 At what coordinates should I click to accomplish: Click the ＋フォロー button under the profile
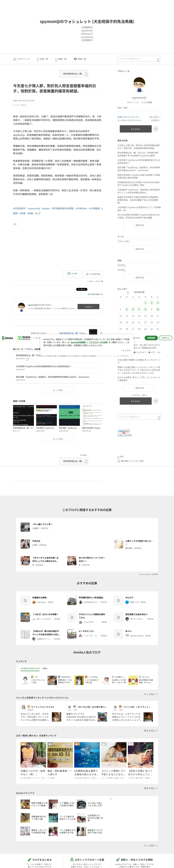[x=135, y=129]
